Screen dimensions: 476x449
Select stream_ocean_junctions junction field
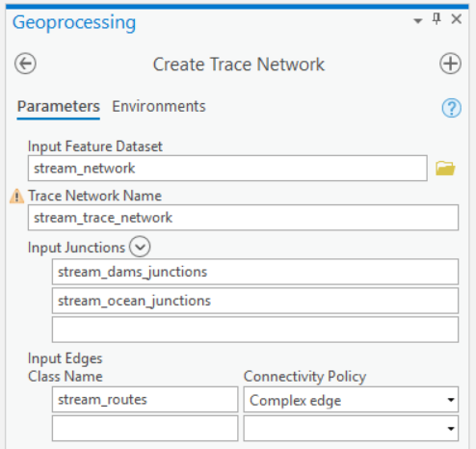(x=255, y=301)
